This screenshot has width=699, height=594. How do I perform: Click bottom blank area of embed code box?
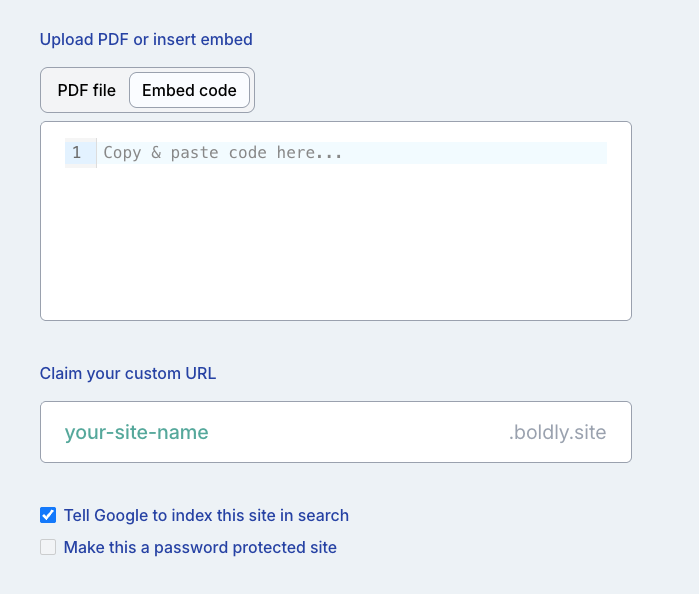(335, 295)
